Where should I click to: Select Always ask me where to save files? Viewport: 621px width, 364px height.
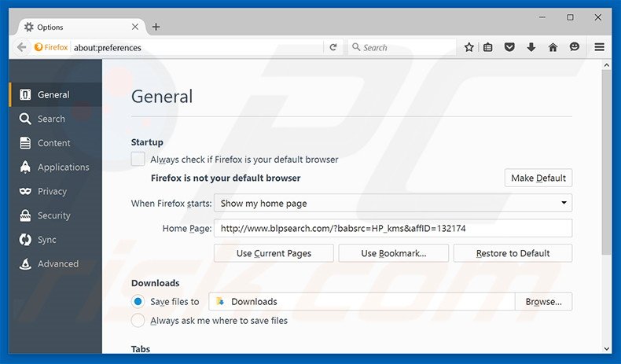pyautogui.click(x=138, y=321)
